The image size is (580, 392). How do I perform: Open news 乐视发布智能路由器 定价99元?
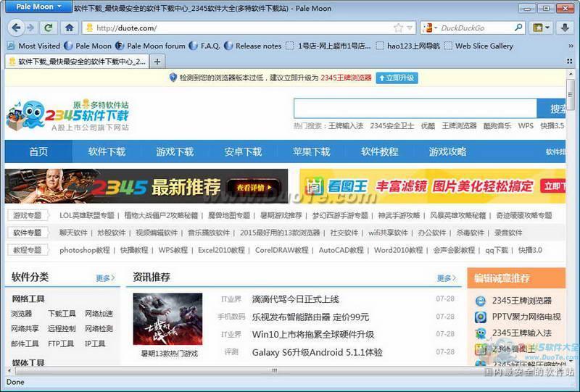311,317
